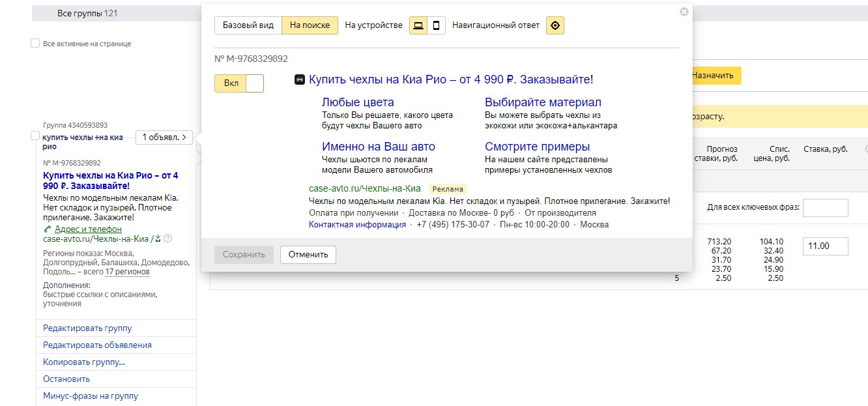The height and width of the screenshot is (406, 868).
Task: Open Контактная информация link
Action: coord(357,224)
